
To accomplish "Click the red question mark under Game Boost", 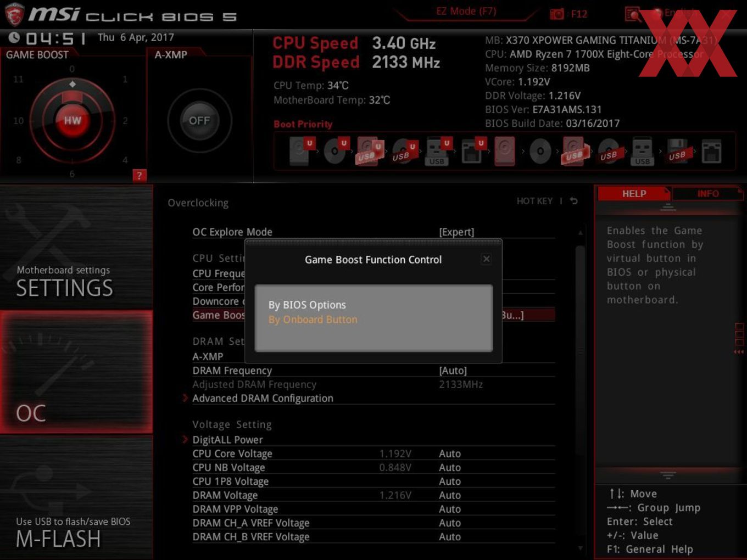I will click(x=139, y=176).
